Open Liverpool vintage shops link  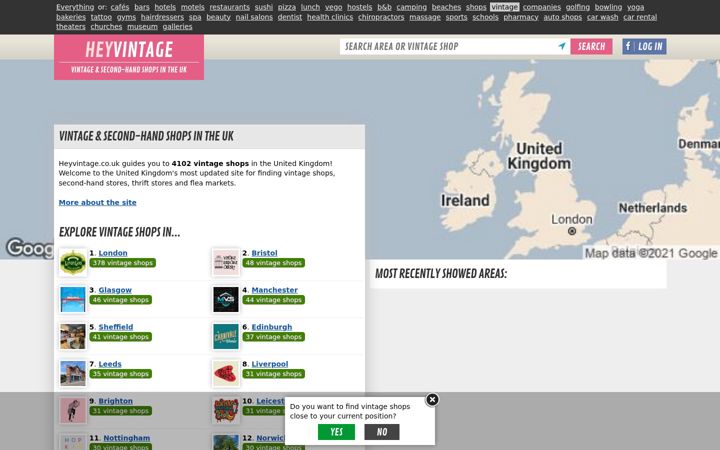(x=270, y=364)
